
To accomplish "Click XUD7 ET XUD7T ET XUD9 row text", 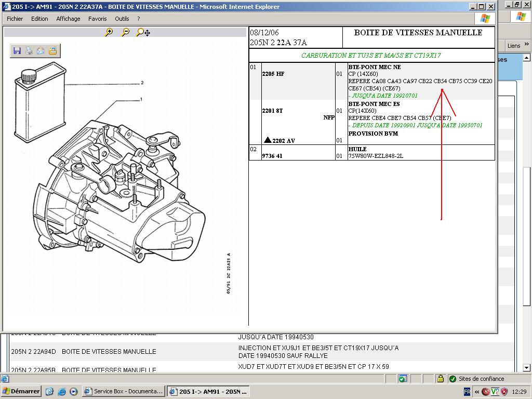I will point(313,366).
